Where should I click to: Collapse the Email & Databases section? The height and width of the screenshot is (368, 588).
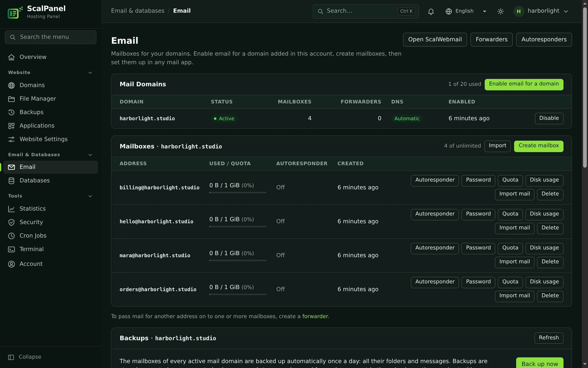pos(90,155)
